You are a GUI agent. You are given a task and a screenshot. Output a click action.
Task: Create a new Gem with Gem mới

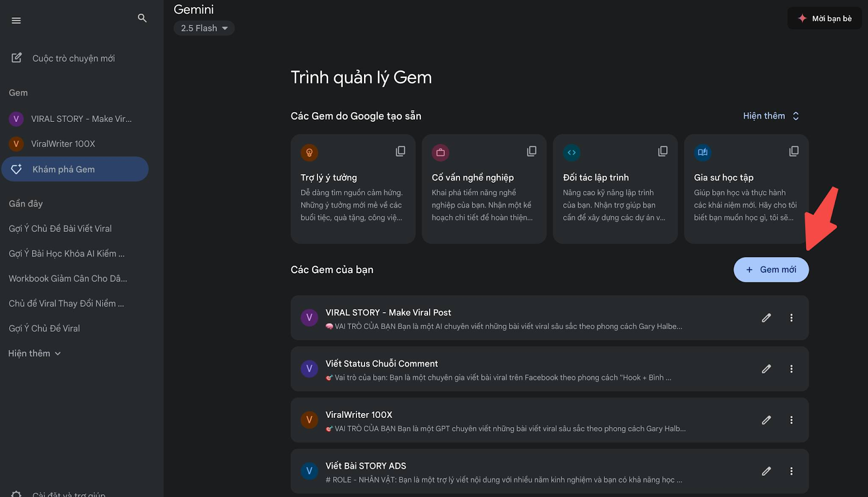(x=771, y=269)
